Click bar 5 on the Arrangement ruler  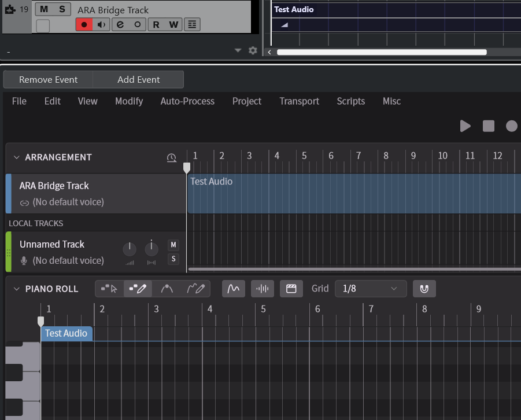pyautogui.click(x=304, y=156)
